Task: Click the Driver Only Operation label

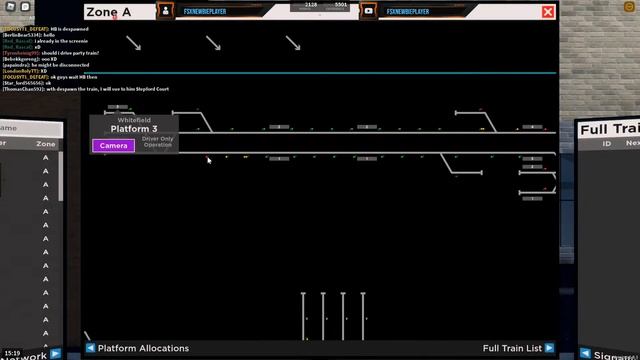Action: [158, 142]
